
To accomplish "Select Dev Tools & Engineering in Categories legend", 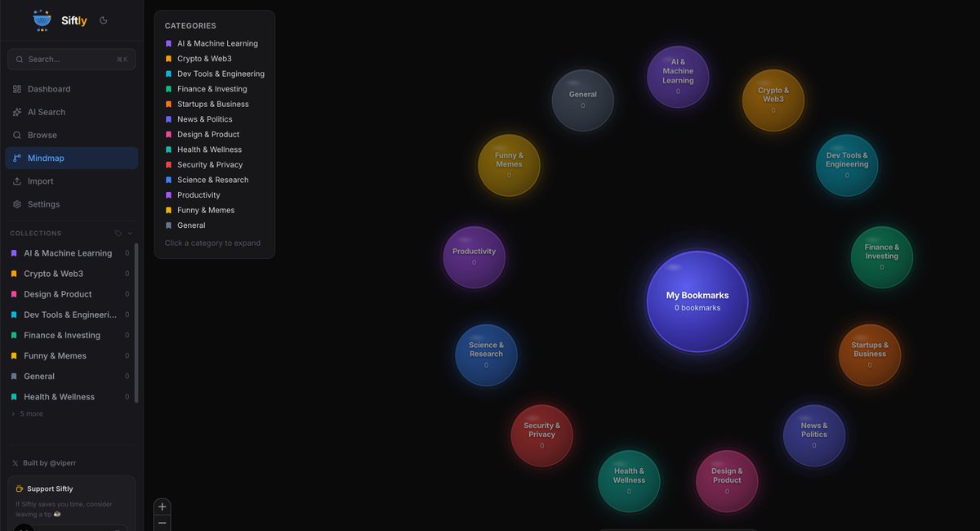I will click(x=215, y=74).
